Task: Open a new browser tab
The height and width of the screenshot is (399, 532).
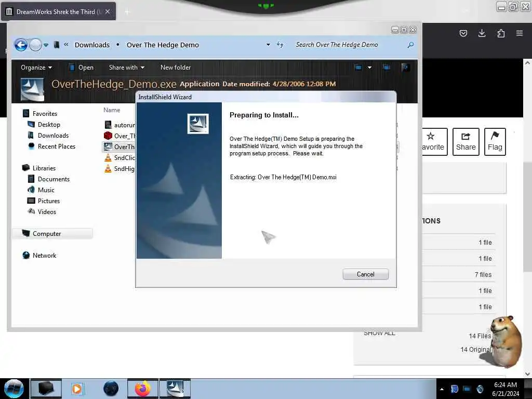Action: [x=127, y=11]
